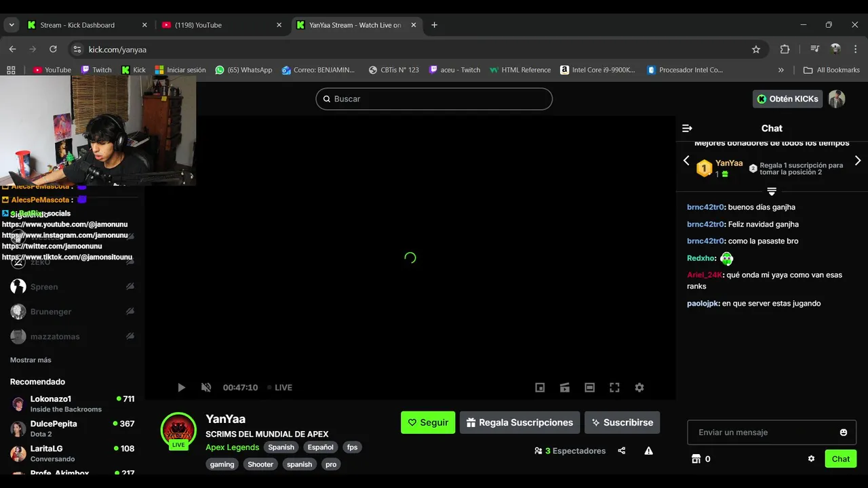Select the gaming tag
Screen dimensions: 868x488
(222, 464)
